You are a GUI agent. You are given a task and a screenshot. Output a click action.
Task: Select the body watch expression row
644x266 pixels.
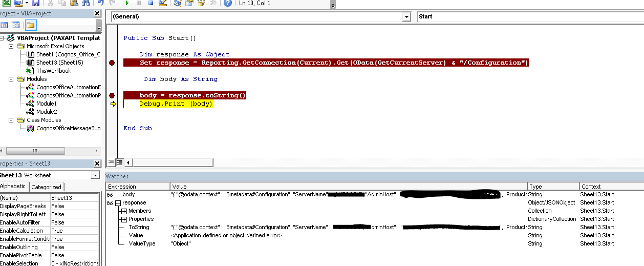coord(375,195)
